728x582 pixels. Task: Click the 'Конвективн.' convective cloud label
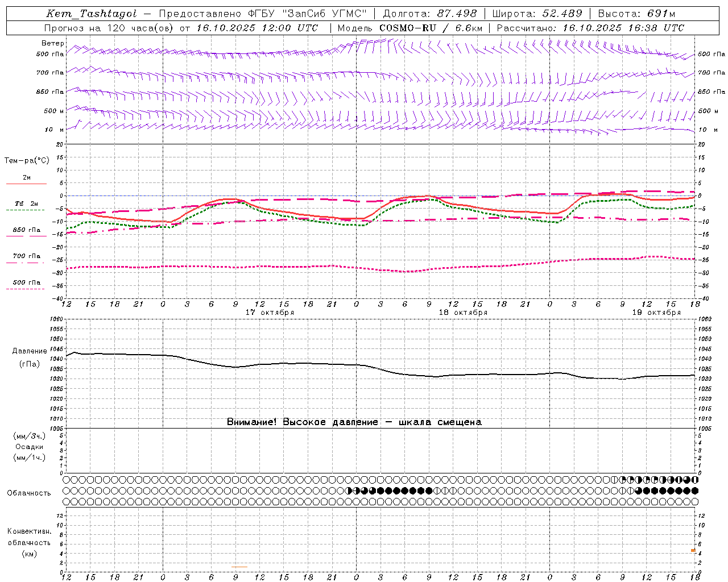coord(29,531)
